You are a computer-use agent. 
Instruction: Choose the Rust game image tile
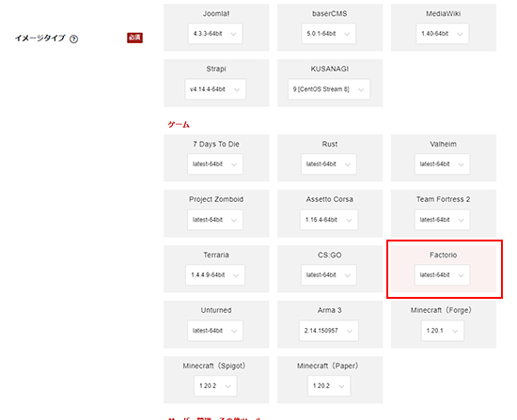(330, 158)
